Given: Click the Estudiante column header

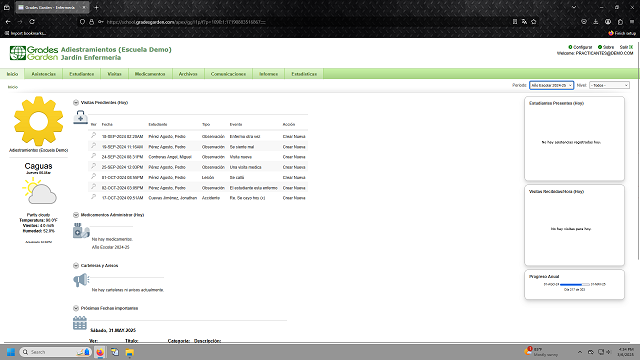Looking at the screenshot, I should (158, 124).
